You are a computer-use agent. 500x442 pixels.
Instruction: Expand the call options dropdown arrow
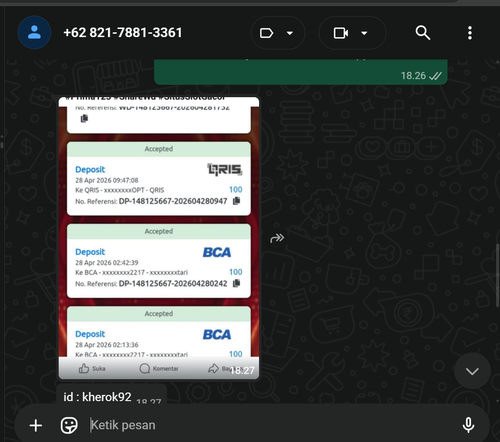coord(364,33)
